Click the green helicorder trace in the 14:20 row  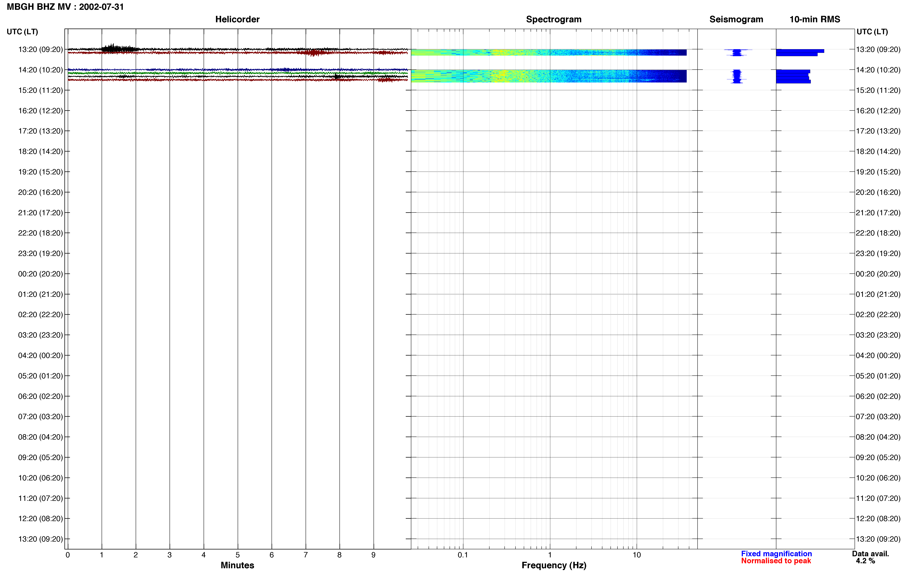click(x=237, y=73)
